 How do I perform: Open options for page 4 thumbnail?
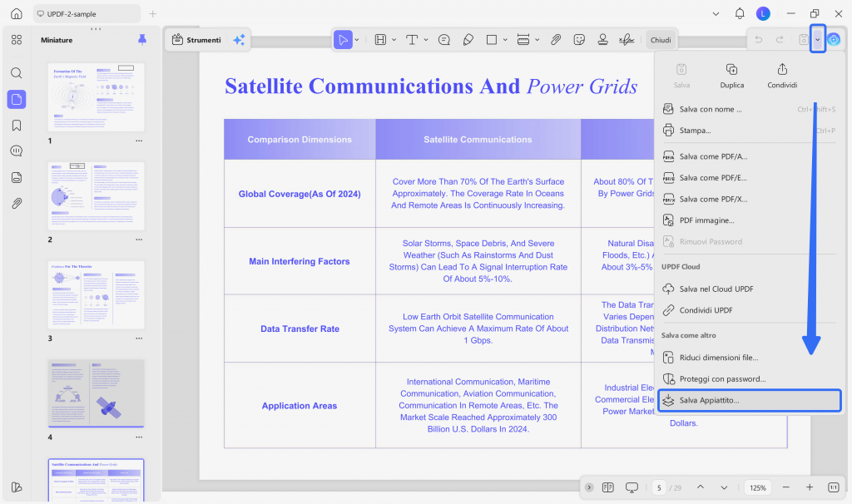139,437
